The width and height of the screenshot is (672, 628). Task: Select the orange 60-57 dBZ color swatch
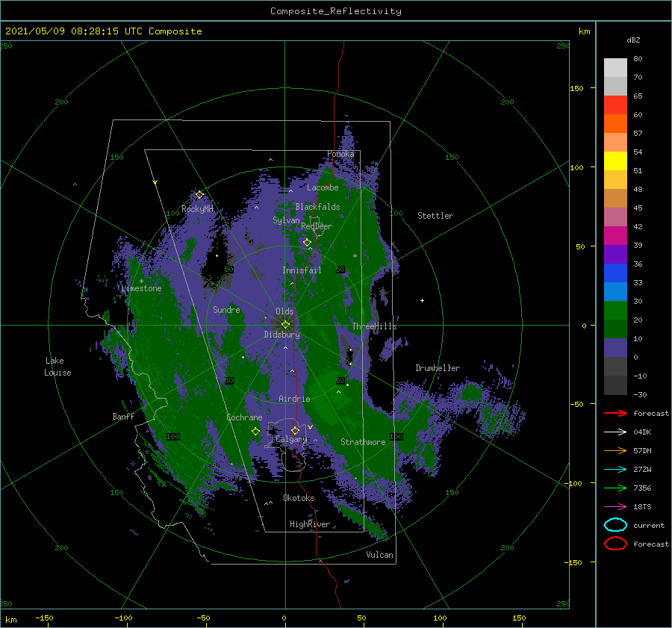tap(615, 123)
